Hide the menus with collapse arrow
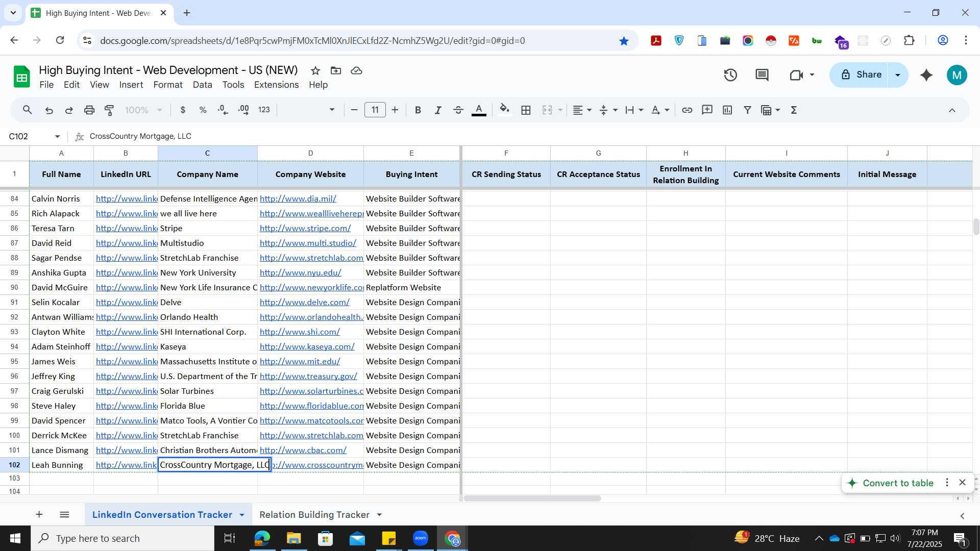This screenshot has height=551, width=980. [x=952, y=110]
